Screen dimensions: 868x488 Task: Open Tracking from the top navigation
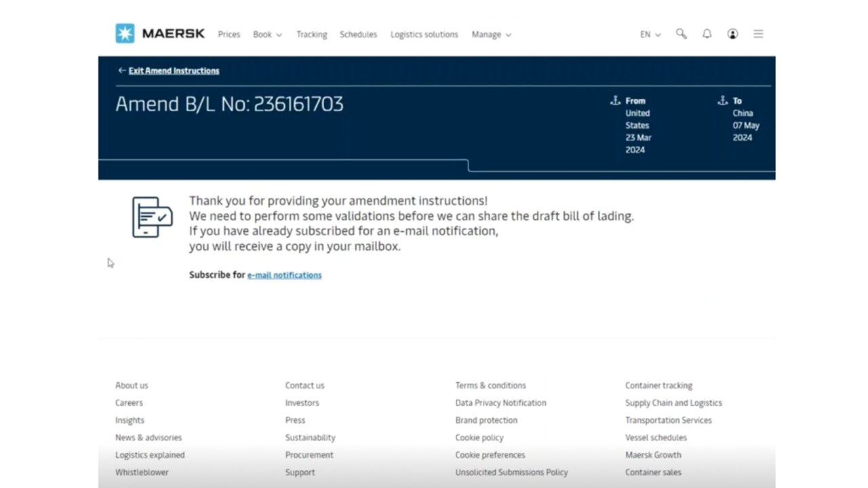(x=311, y=35)
